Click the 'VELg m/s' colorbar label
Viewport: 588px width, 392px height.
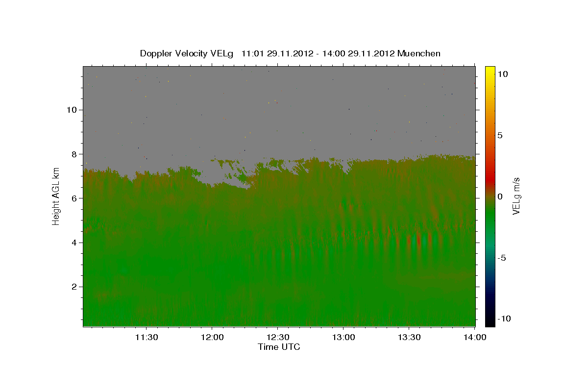tap(516, 196)
